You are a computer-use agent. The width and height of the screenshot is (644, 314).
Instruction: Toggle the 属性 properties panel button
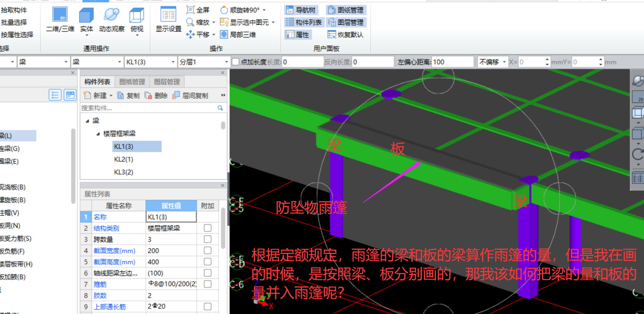[x=298, y=35]
